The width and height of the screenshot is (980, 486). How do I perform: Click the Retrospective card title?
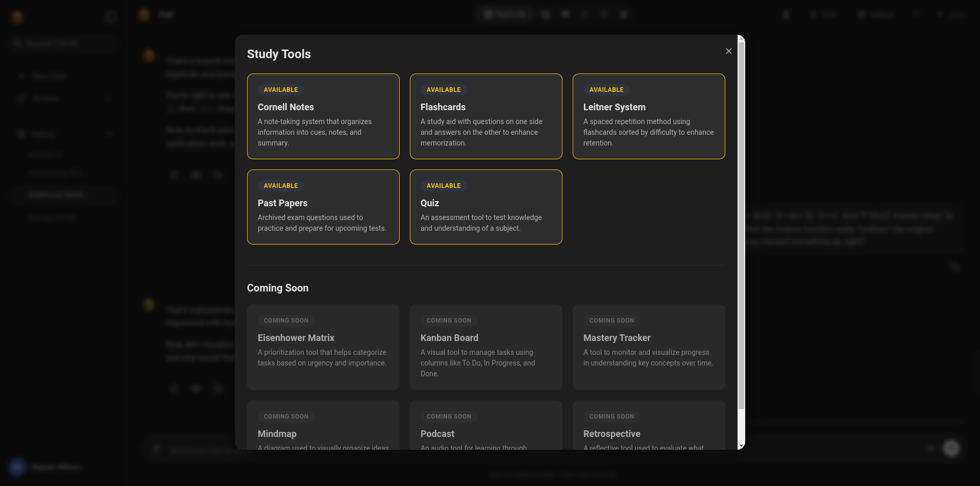click(x=611, y=434)
